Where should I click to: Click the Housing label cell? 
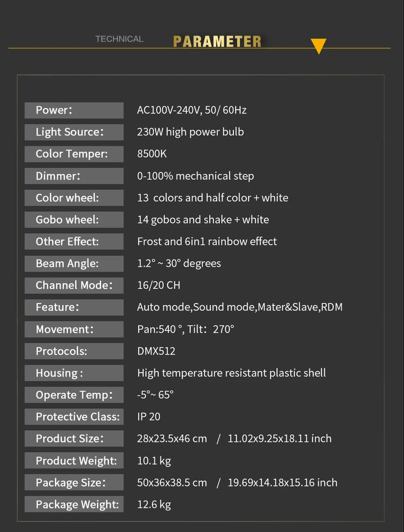tap(74, 373)
